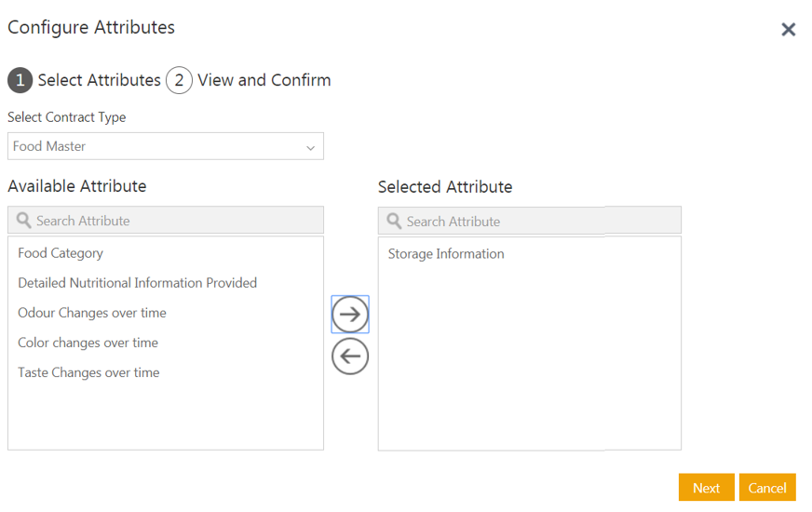The height and width of the screenshot is (512, 812).
Task: Close the Configure Attributes dialog
Action: [788, 30]
